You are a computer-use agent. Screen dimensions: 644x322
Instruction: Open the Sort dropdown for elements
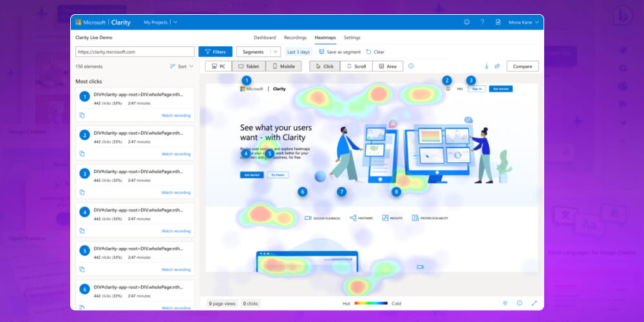point(182,66)
